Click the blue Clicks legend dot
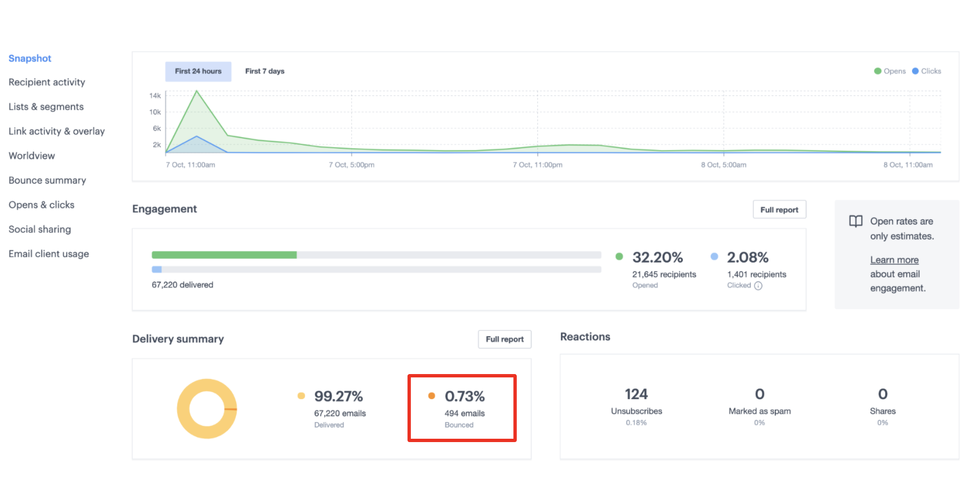The image size is (980, 485). click(915, 71)
